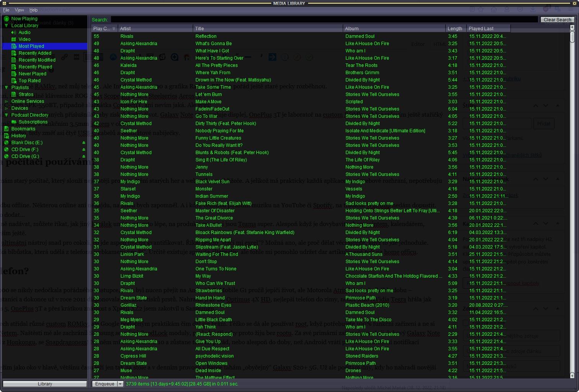579x392 pixels.
Task: Click the 3739 items status text
Action: (182, 384)
